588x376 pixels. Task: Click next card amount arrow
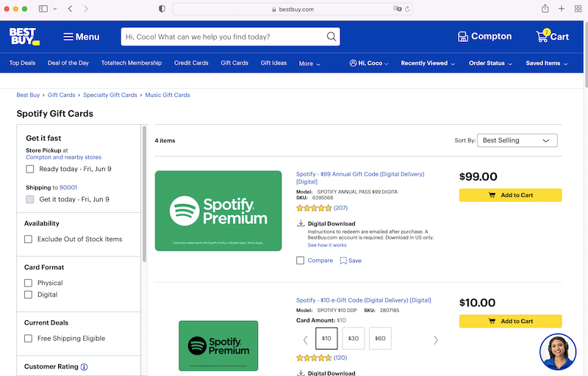click(435, 340)
